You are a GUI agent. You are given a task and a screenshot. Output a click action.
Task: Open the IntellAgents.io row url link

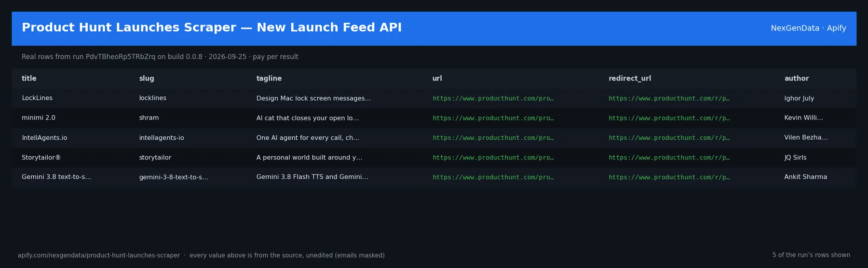tap(493, 138)
